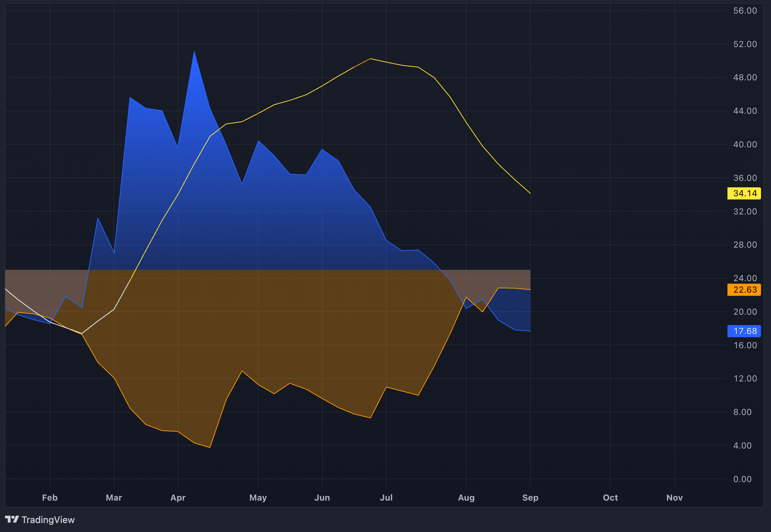Screen dimensions: 771x532
Task: Click the Nov label on the time axis
Action: tap(675, 497)
